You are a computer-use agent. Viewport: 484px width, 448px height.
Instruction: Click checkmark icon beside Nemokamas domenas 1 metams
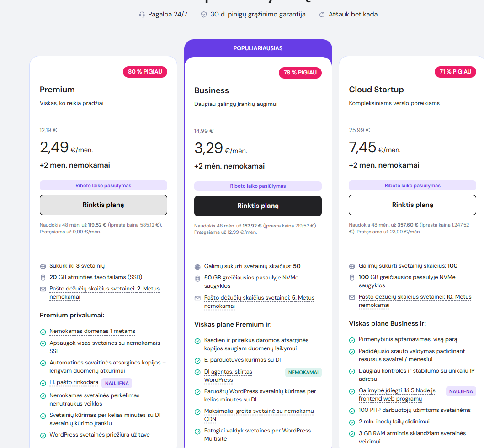[43, 332]
